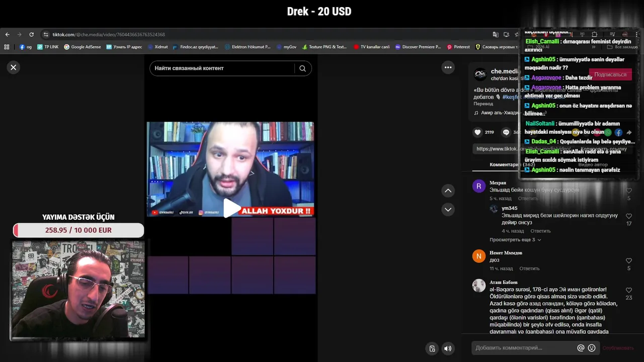This screenshot has height=362, width=644.
Task: Open comments via speech bubble icon
Action: click(506, 132)
